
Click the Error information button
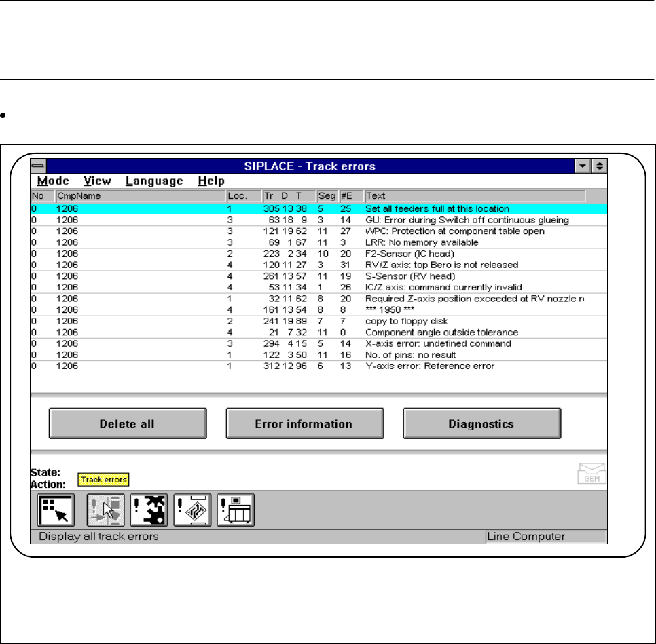pyautogui.click(x=304, y=423)
